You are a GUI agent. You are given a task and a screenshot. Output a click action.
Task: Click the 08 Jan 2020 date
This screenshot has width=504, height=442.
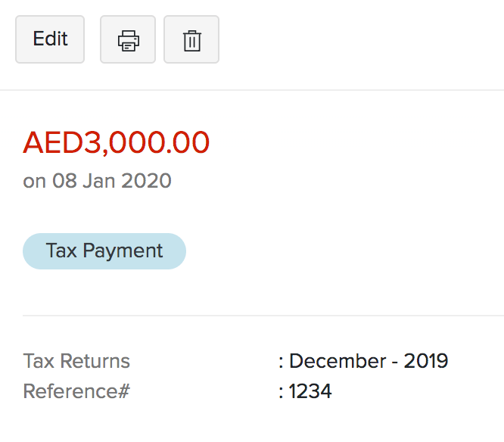[112, 181]
